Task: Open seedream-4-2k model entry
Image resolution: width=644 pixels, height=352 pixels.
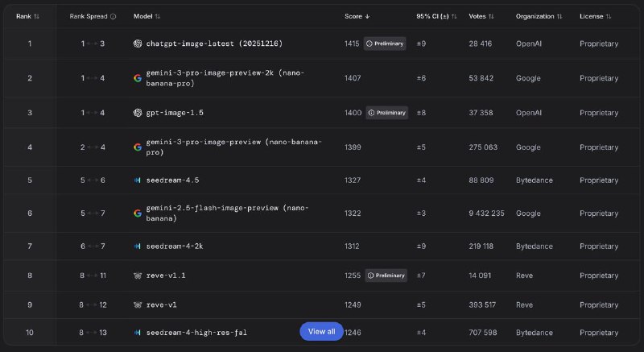Action: pyautogui.click(x=175, y=246)
